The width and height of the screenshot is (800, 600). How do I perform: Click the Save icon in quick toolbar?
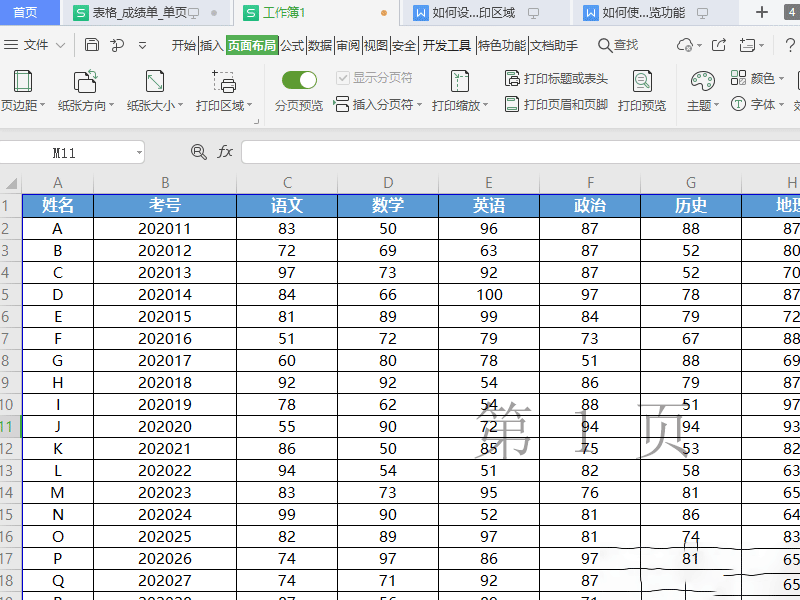(x=92, y=45)
